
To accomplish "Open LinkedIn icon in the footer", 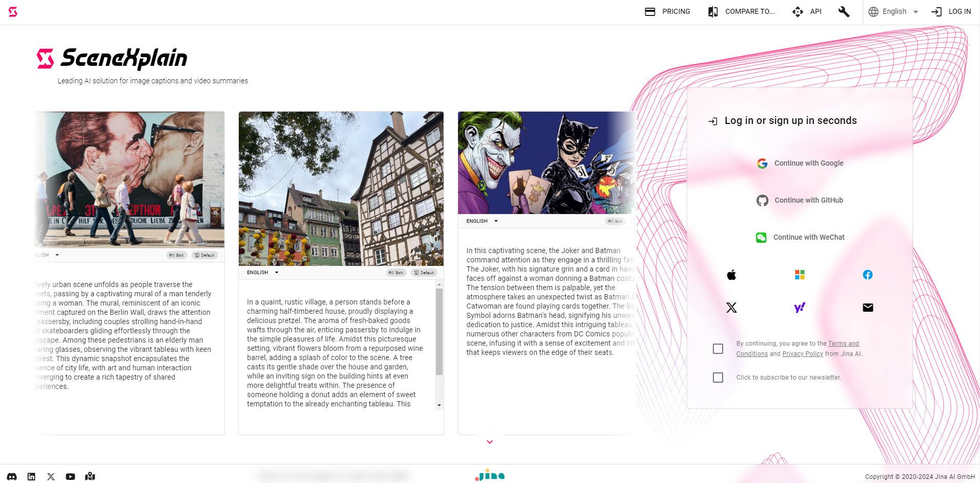I will 31,477.
